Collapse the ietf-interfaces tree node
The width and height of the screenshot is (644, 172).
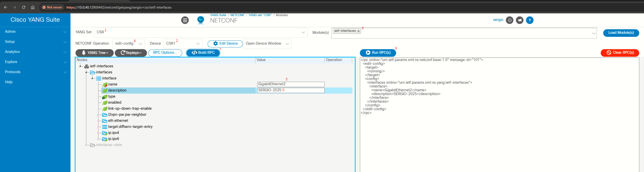80,66
